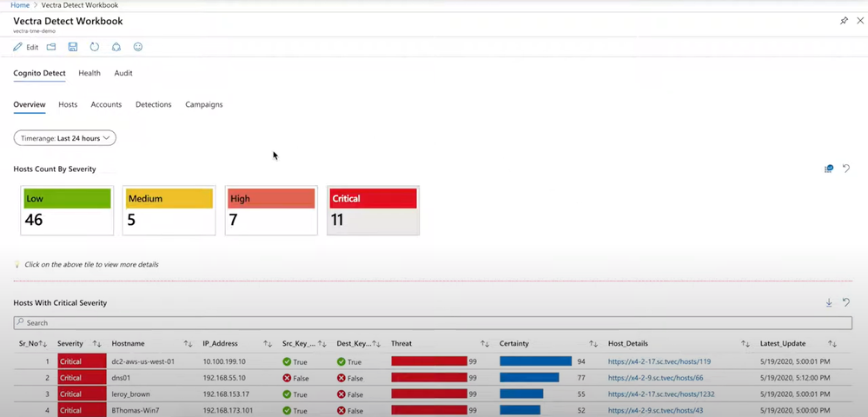Image resolution: width=868 pixels, height=417 pixels.
Task: Sort by the Host_Details column arrows
Action: [745, 344]
